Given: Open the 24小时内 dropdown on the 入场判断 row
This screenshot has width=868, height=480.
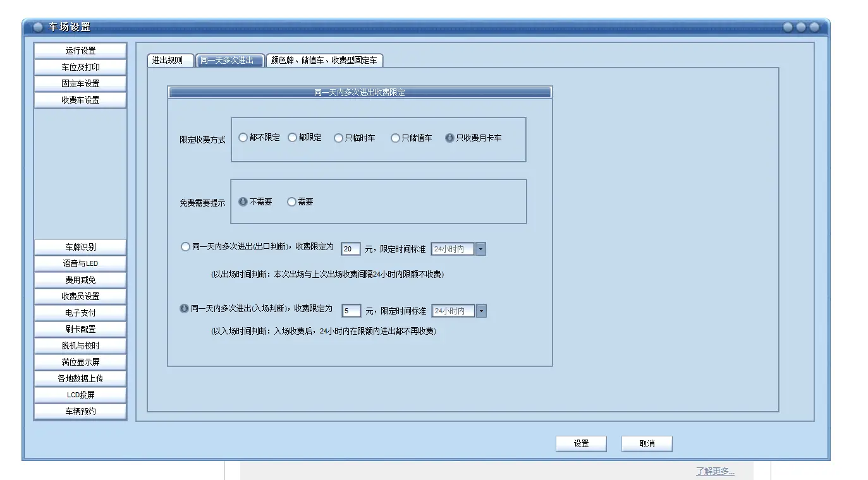Looking at the screenshot, I should [481, 310].
